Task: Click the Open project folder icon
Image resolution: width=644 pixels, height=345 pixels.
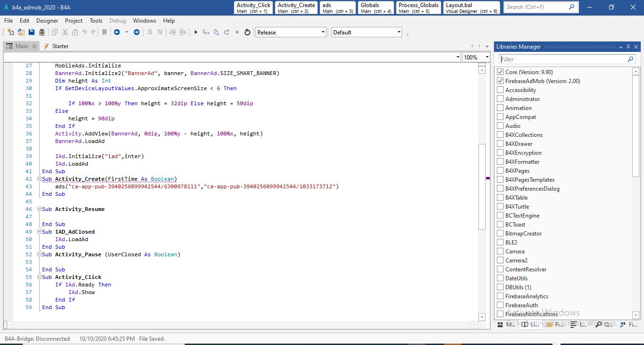Action: [x=21, y=32]
